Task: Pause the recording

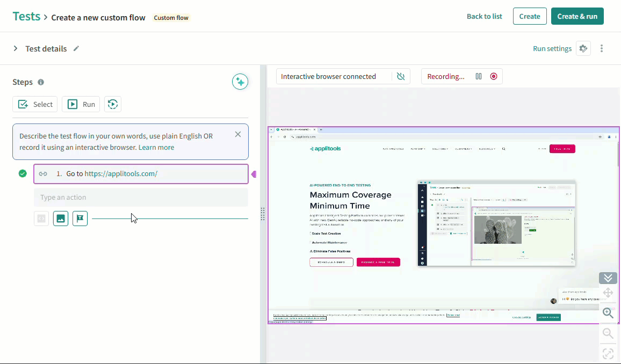Action: (479, 76)
